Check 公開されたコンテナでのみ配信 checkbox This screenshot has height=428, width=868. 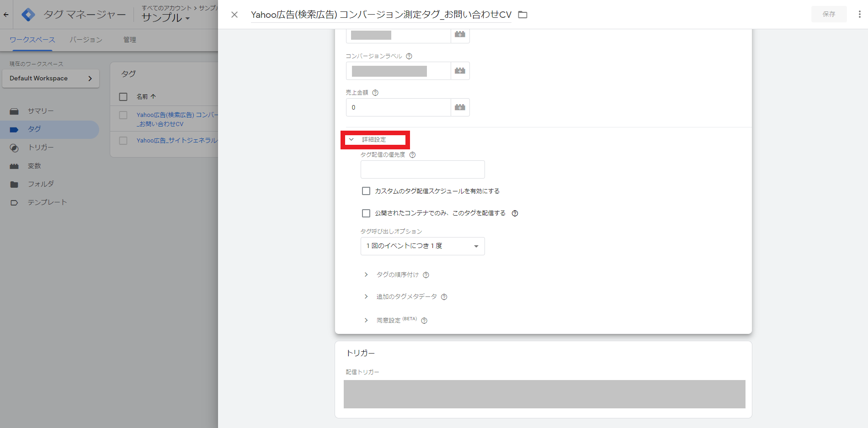pyautogui.click(x=366, y=213)
